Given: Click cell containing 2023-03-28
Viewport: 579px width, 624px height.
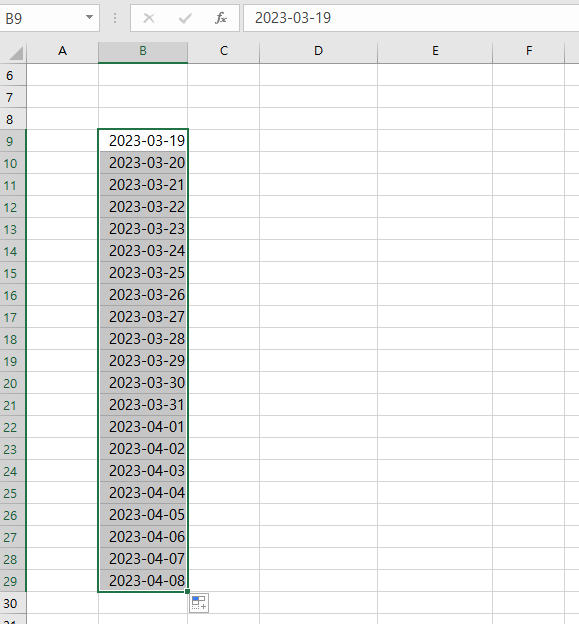Looking at the screenshot, I should [143, 339].
